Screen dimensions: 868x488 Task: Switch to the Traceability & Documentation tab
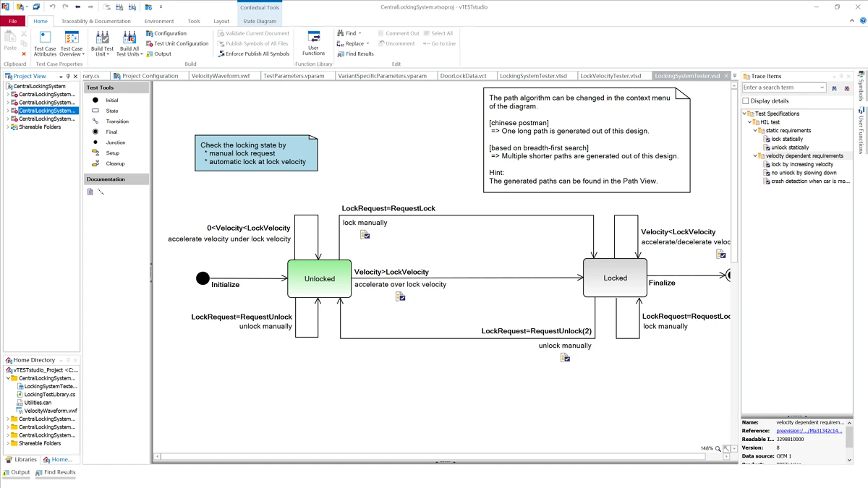[x=96, y=21]
